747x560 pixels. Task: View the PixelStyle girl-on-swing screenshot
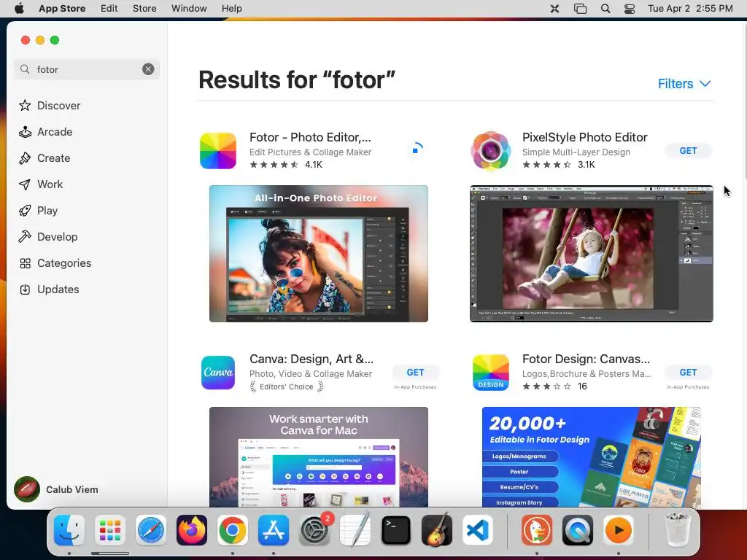coord(591,253)
